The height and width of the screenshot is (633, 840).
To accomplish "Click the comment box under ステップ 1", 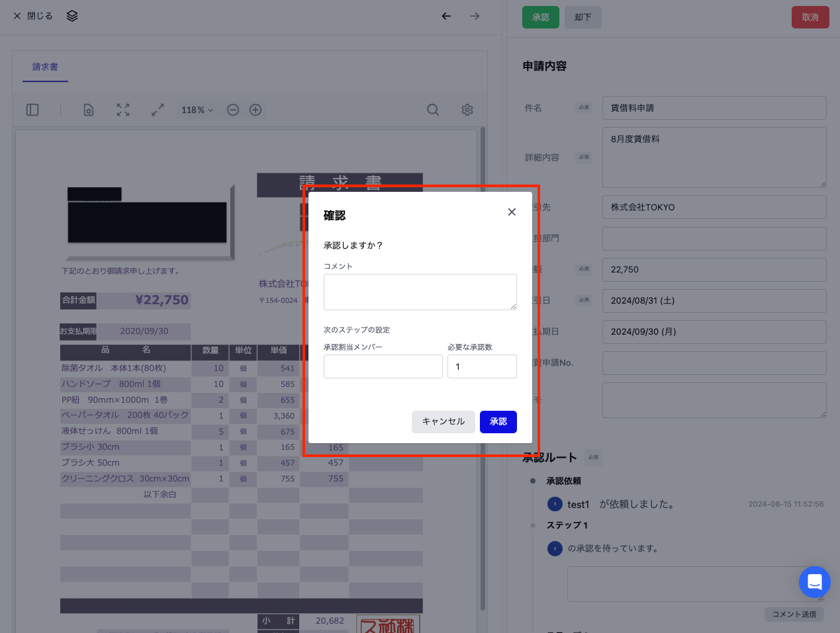I will click(696, 583).
